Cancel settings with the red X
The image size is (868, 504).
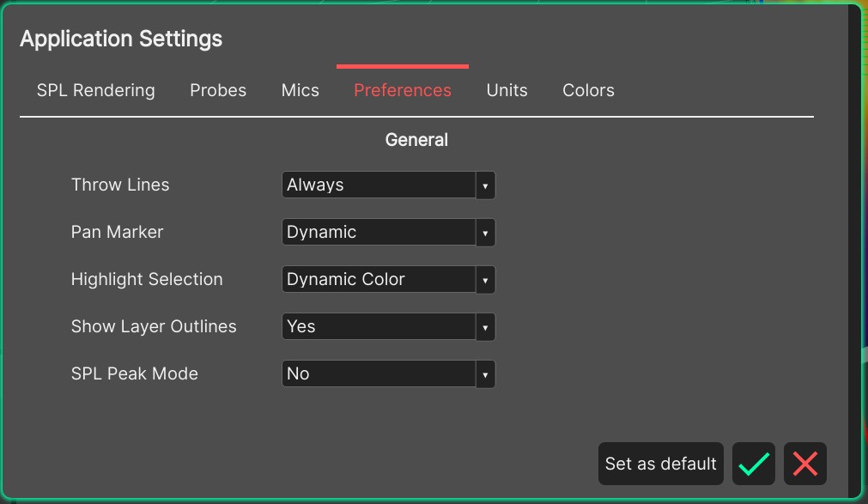click(804, 464)
